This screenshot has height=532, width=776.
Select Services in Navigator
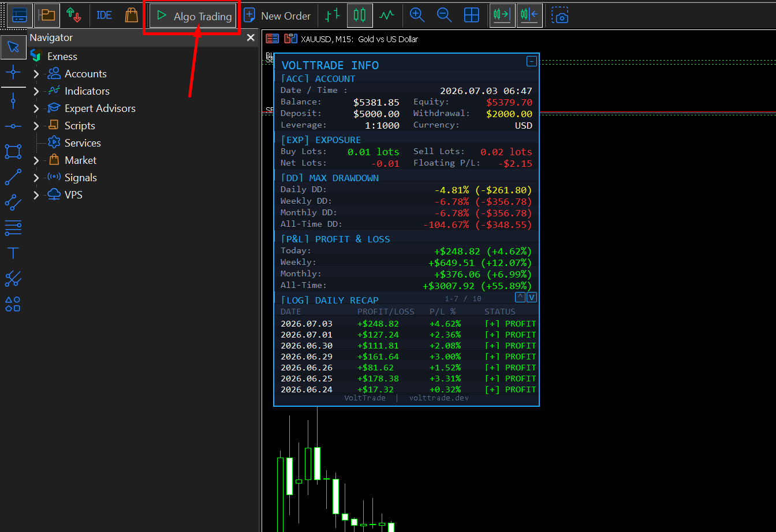(x=83, y=143)
